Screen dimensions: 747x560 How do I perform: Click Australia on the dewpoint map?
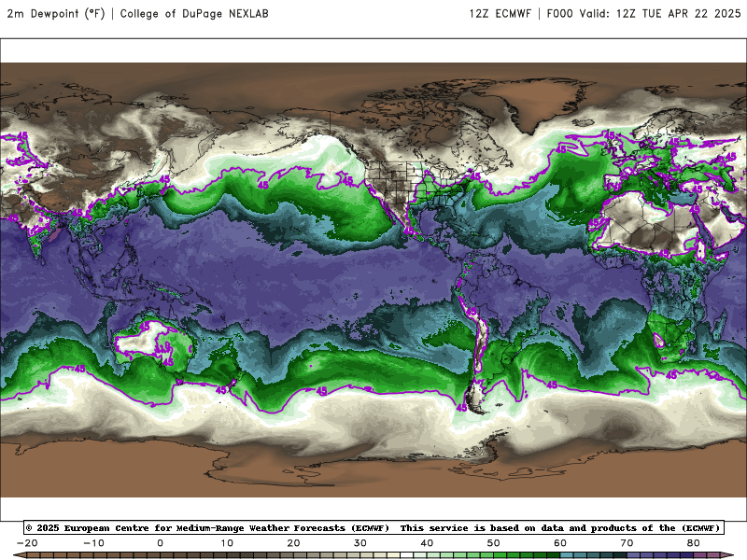[x=155, y=343]
